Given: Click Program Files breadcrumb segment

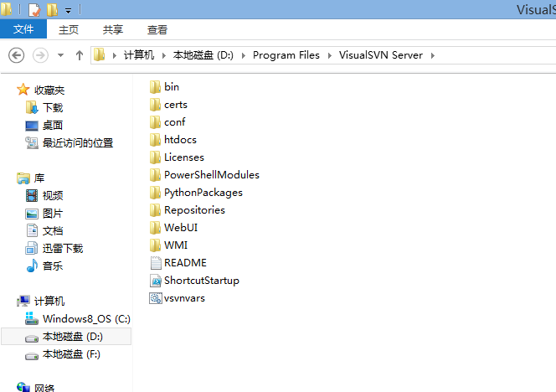Looking at the screenshot, I should [x=286, y=55].
